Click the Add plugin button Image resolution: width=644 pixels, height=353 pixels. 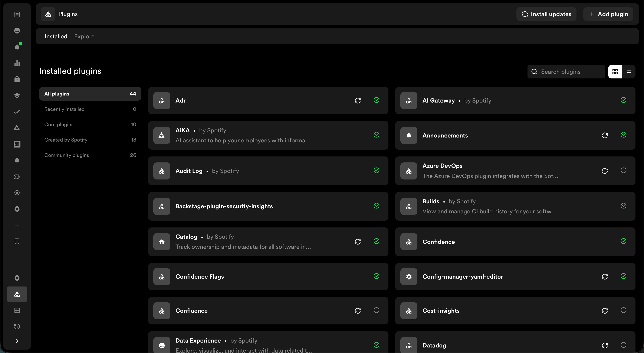pos(608,14)
